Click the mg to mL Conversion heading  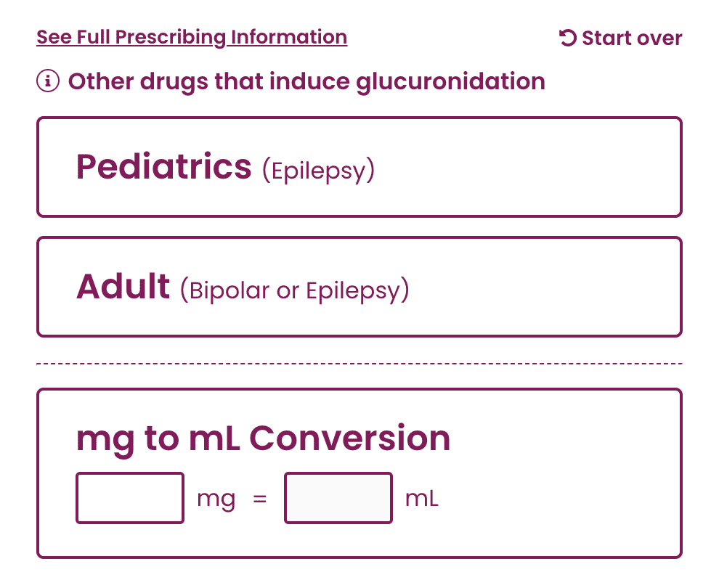coord(263,438)
